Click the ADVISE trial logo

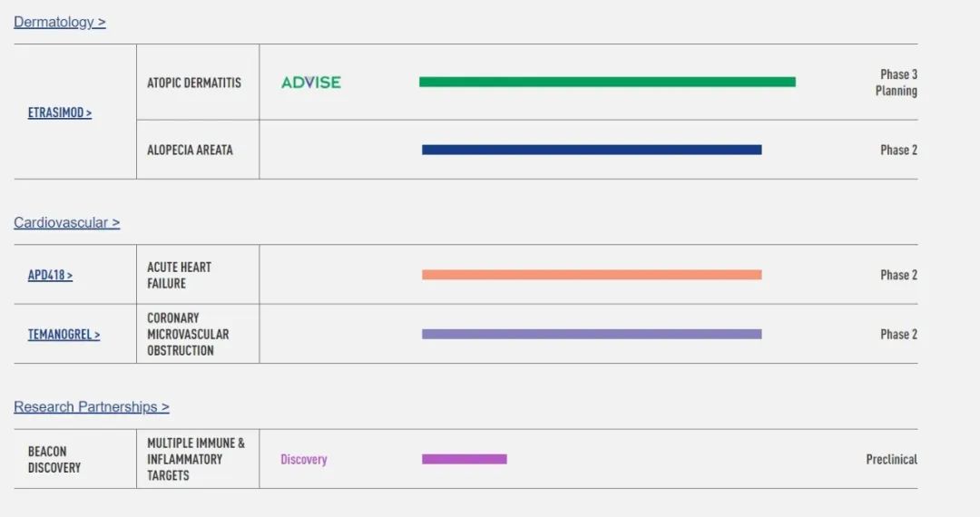(311, 83)
